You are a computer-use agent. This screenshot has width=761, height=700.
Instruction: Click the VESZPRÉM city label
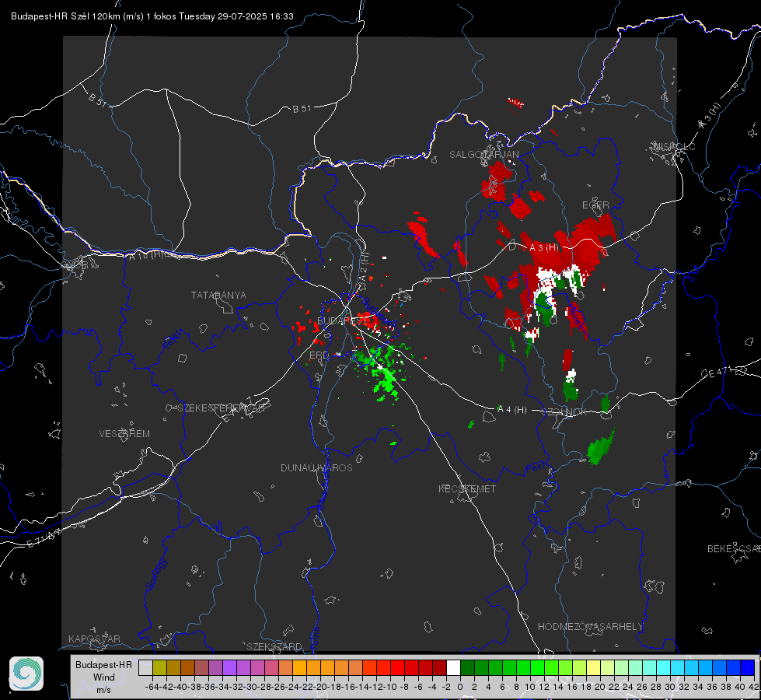coord(124,434)
